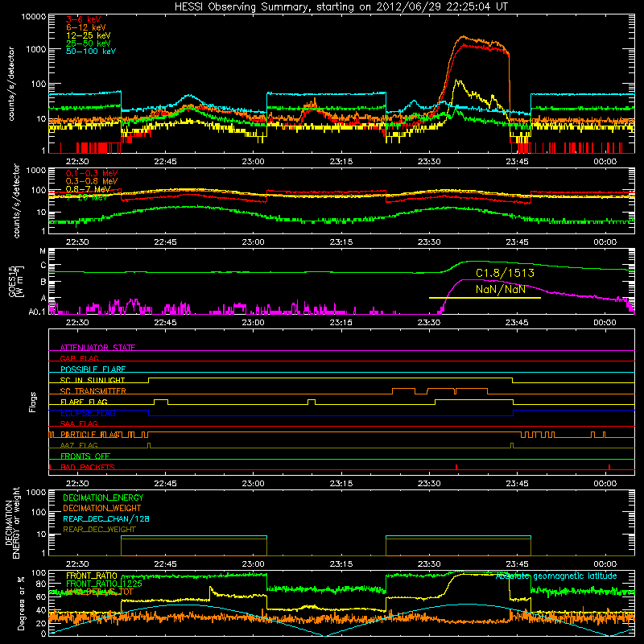This screenshot has width=644, height=644.
Task: Click '10000' on the top panel y-axis
Action: 34,17
